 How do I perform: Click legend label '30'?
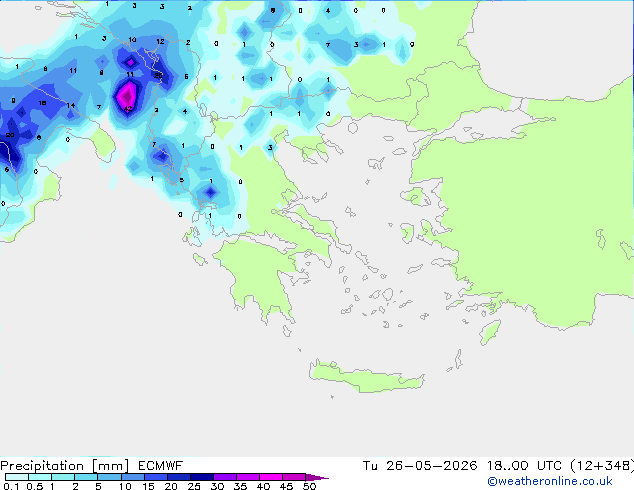coord(217,486)
